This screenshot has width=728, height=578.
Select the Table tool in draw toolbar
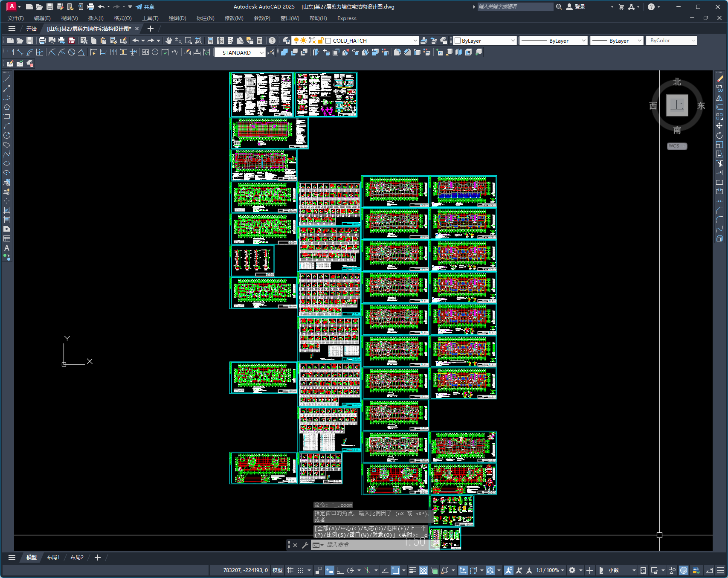7,238
